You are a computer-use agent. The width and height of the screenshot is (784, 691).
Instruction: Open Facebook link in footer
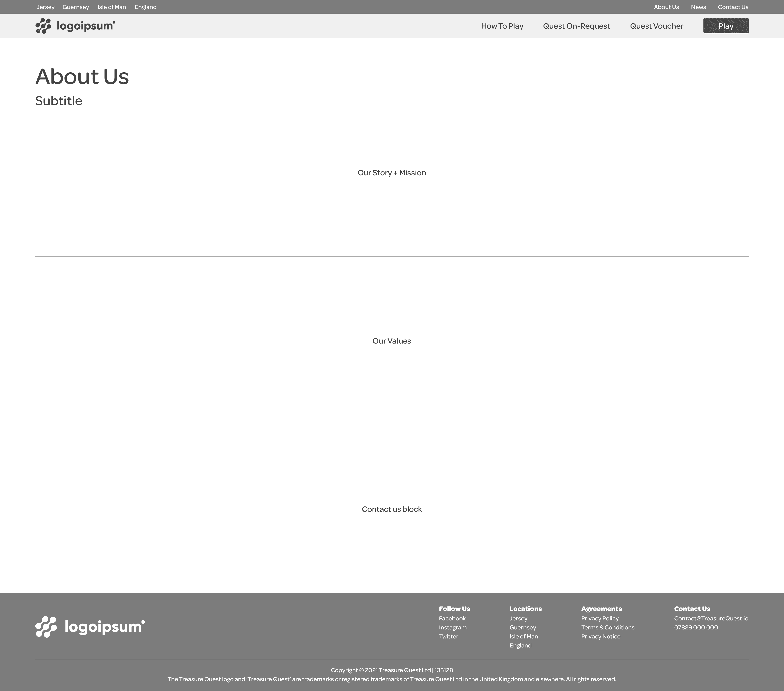click(452, 618)
